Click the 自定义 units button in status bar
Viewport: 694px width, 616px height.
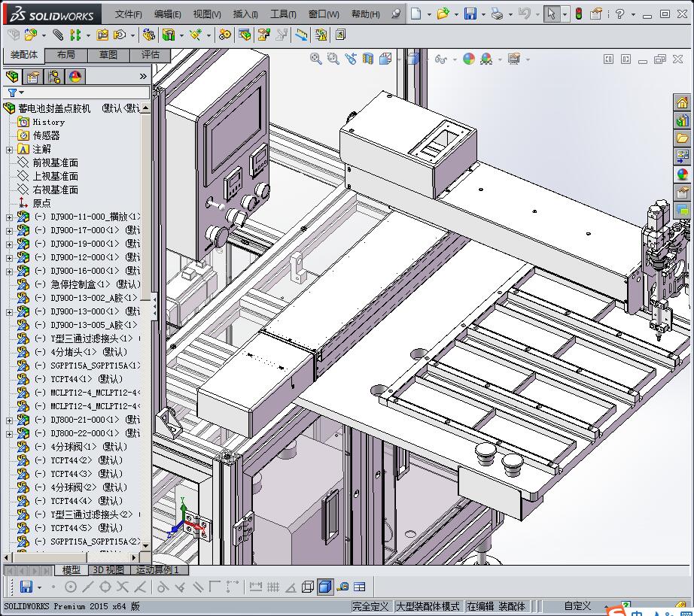[x=577, y=606]
